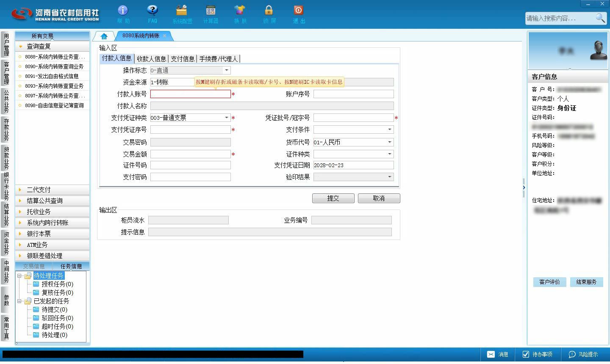Expand the ATM业务 section
The width and height of the screenshot is (610, 364).
pos(53,245)
